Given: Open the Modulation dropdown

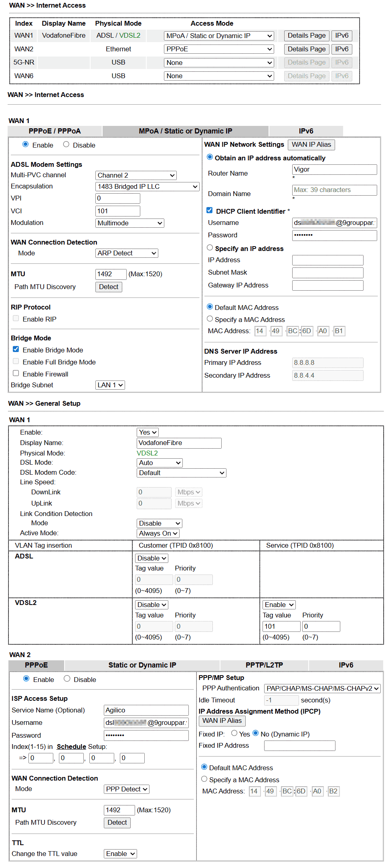Looking at the screenshot, I should click(x=130, y=223).
